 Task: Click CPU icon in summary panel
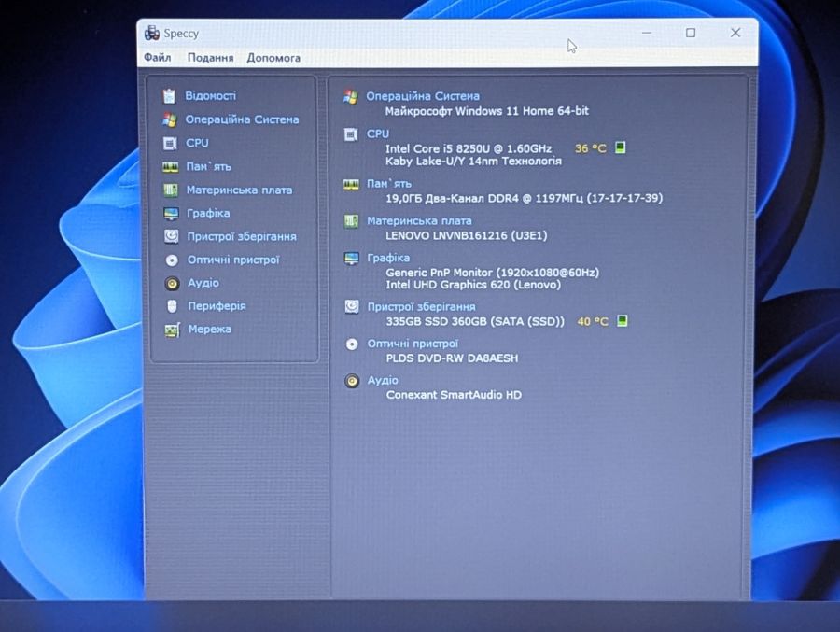click(350, 134)
